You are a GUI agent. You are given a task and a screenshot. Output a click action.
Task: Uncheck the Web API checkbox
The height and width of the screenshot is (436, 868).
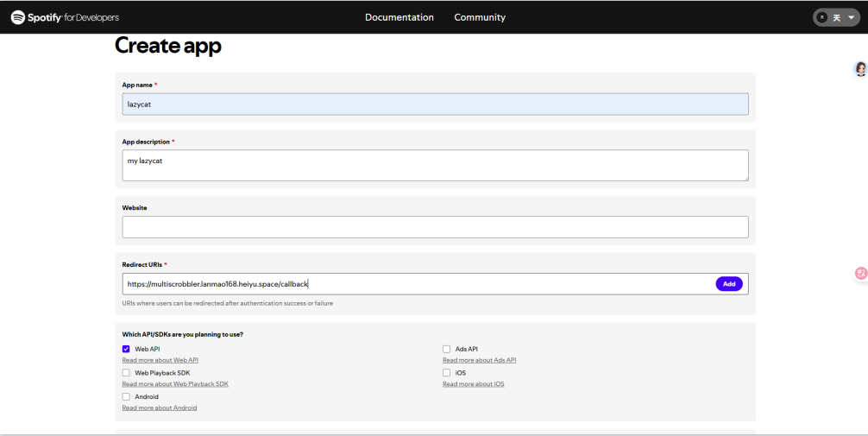[x=126, y=349]
